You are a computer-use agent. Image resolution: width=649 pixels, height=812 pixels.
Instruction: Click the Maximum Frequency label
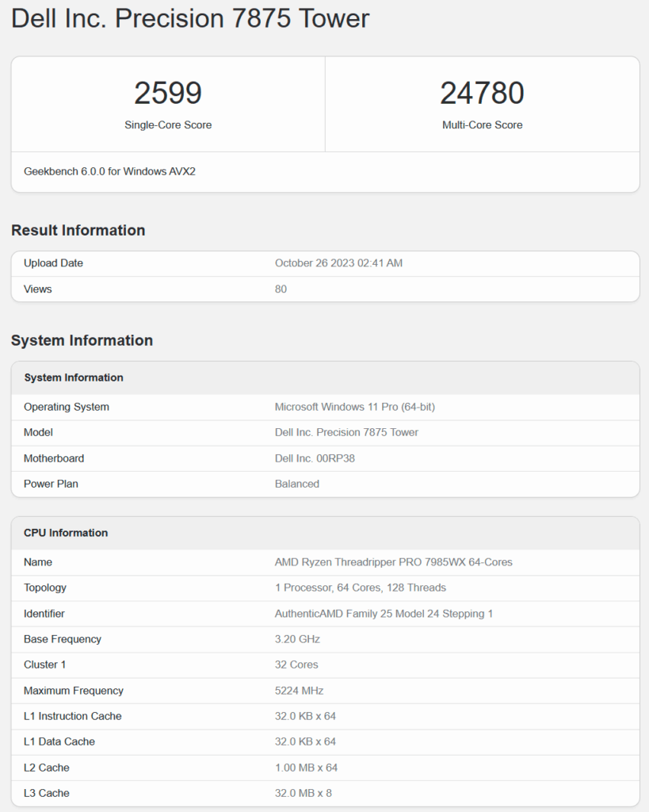74,691
